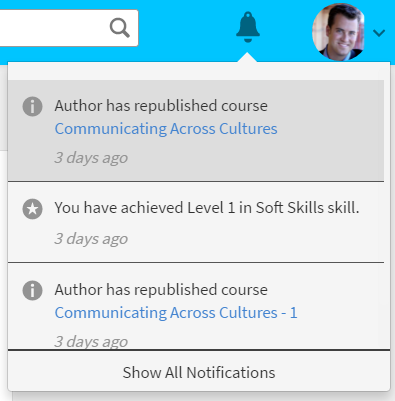
Task: Open the notifications bell icon
Action: pyautogui.click(x=248, y=27)
